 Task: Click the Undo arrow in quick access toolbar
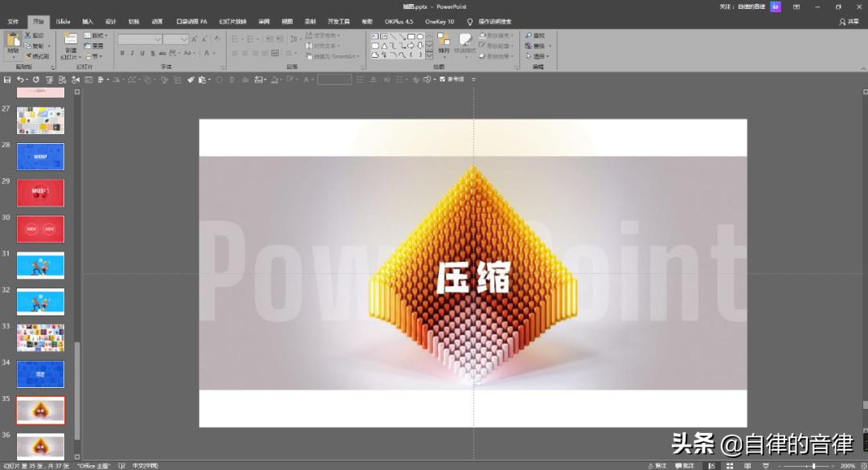tap(20, 80)
